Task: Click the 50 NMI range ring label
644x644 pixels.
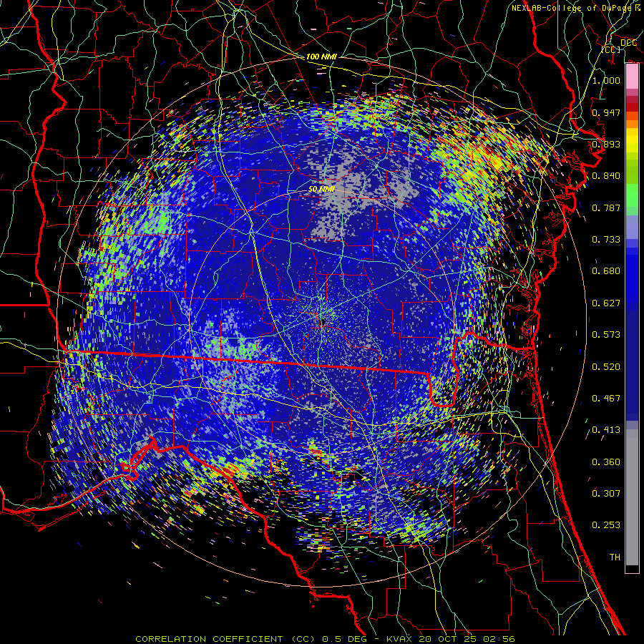Action: tap(321, 190)
